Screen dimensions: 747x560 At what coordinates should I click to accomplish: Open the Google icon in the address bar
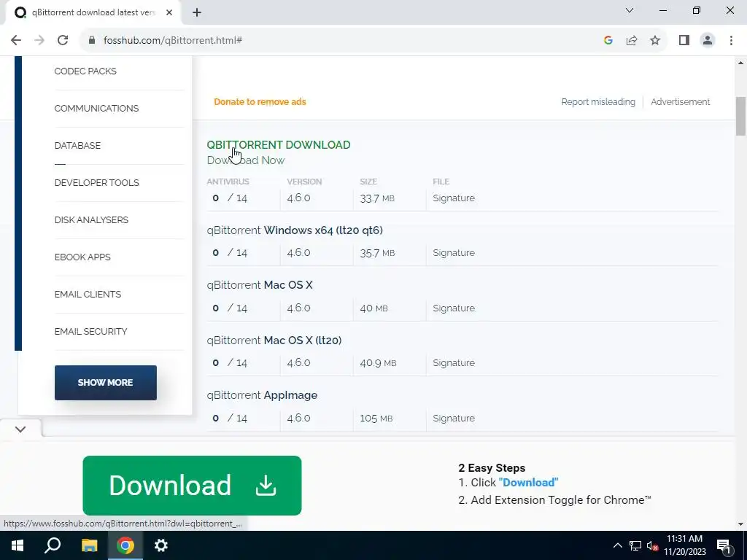(608, 41)
